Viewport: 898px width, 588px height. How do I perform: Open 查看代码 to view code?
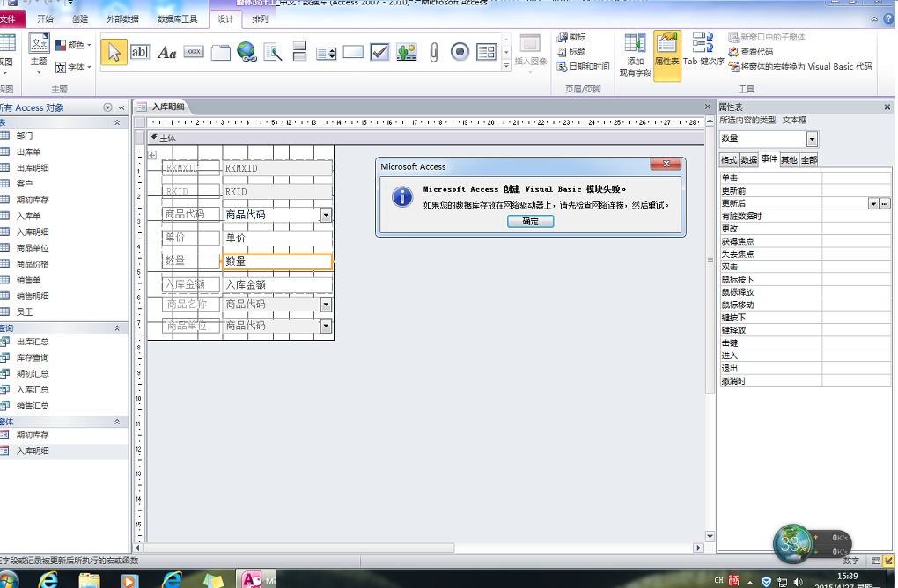click(x=751, y=52)
